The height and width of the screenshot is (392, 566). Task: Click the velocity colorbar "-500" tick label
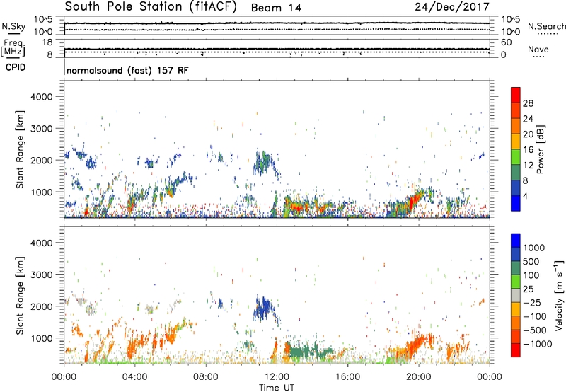535,330
